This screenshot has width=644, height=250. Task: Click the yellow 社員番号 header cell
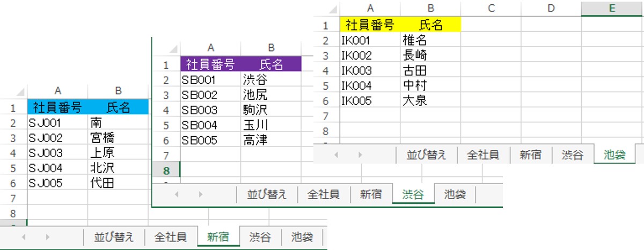pyautogui.click(x=370, y=25)
